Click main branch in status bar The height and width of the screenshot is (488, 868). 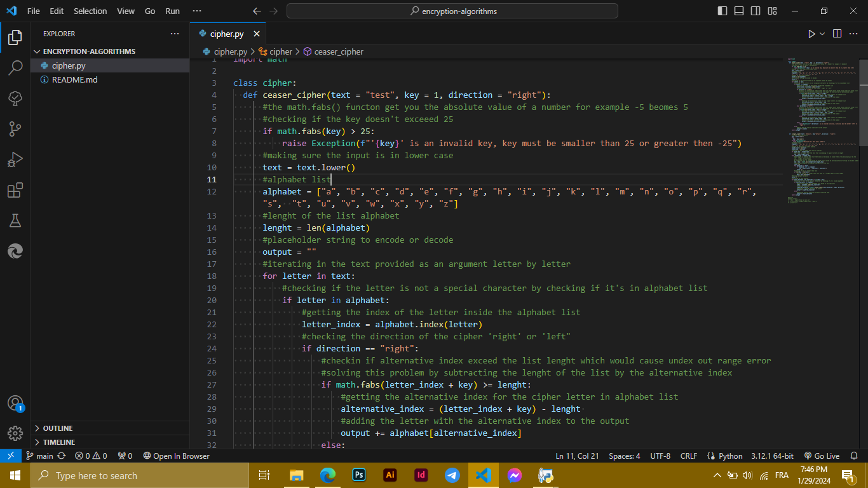coord(39,456)
